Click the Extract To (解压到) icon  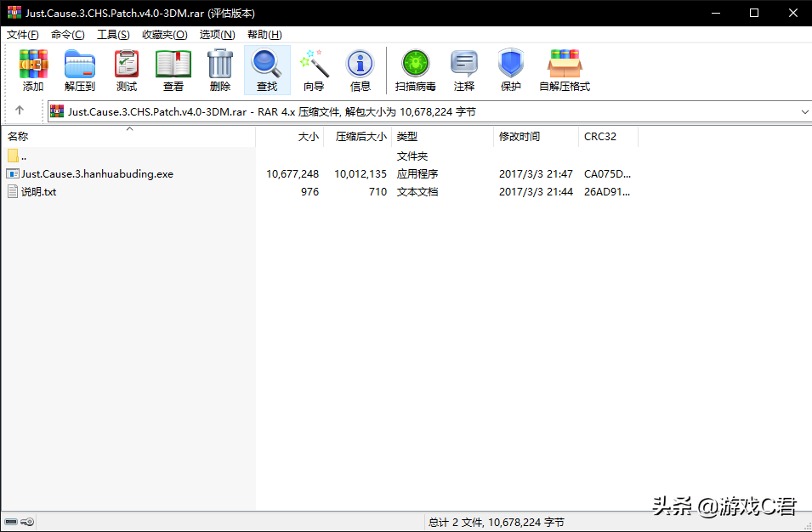point(80,70)
